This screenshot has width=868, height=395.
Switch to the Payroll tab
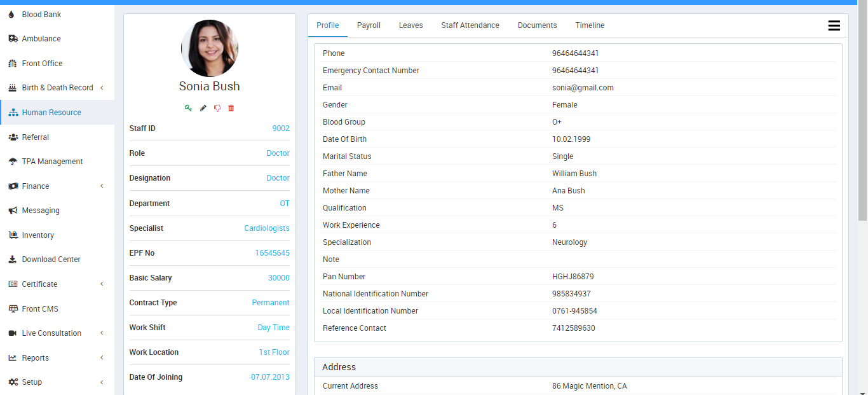[x=369, y=25]
